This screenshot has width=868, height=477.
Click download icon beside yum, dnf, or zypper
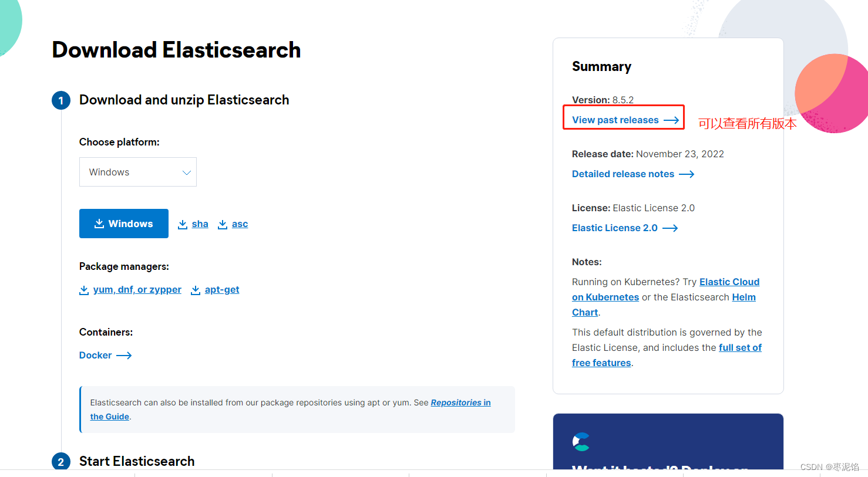pyautogui.click(x=84, y=290)
